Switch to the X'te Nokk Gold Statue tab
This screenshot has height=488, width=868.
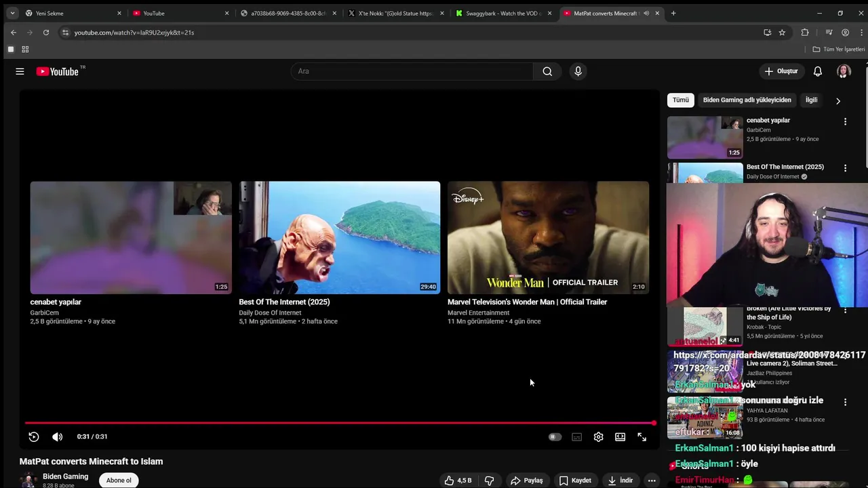click(397, 13)
